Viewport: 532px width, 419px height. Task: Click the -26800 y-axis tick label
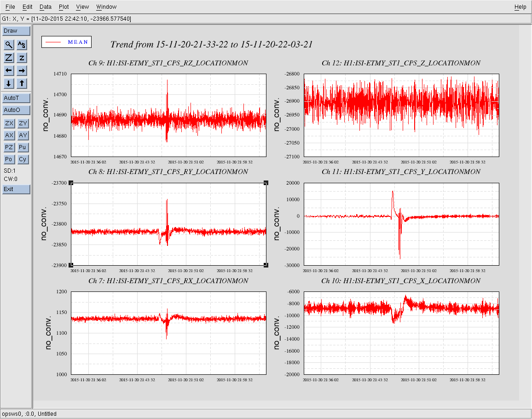[x=292, y=74]
